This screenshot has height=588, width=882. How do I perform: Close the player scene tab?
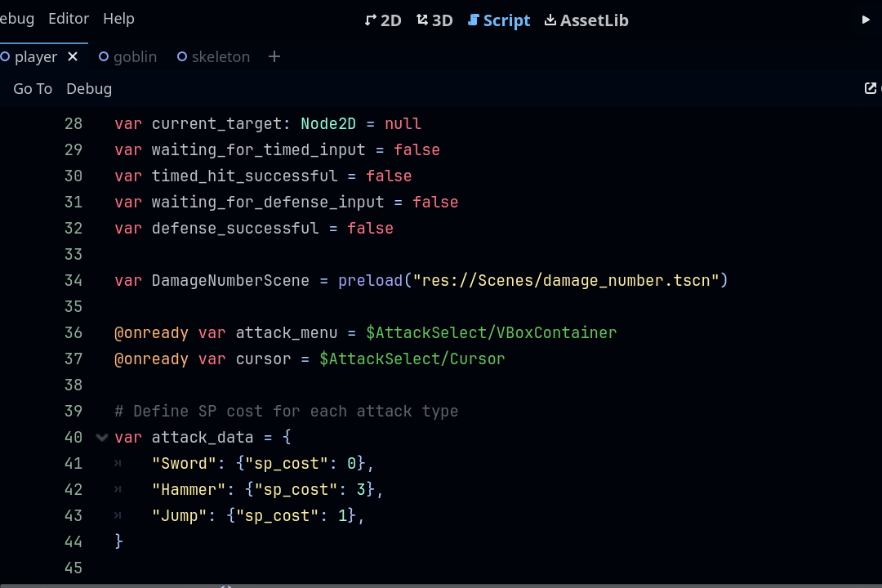click(73, 56)
